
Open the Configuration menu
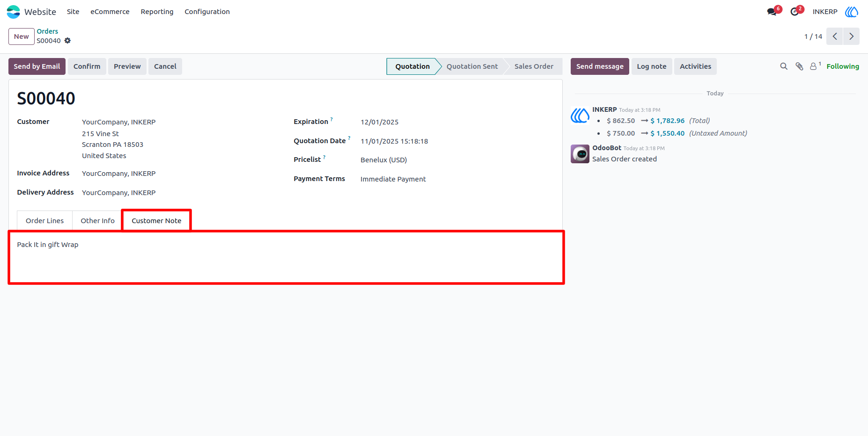[x=207, y=12]
